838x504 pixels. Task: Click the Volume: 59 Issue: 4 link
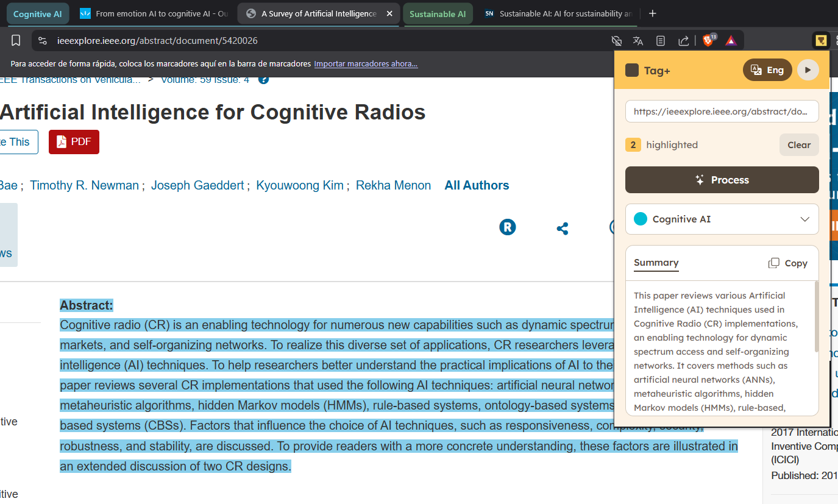[x=205, y=79]
